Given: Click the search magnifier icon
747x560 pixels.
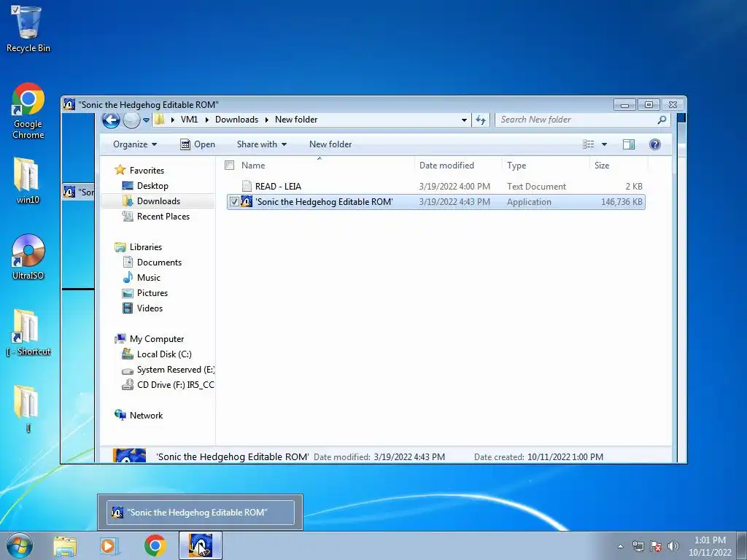Looking at the screenshot, I should [662, 120].
